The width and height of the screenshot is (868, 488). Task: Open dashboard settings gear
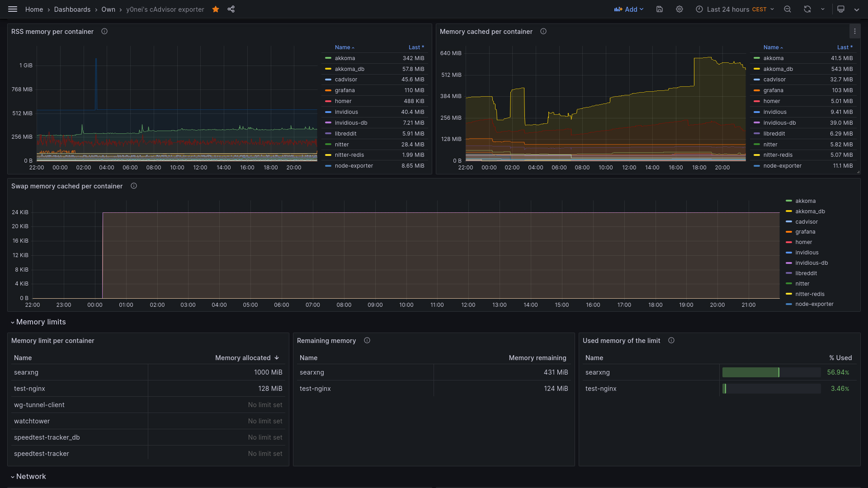coord(679,9)
